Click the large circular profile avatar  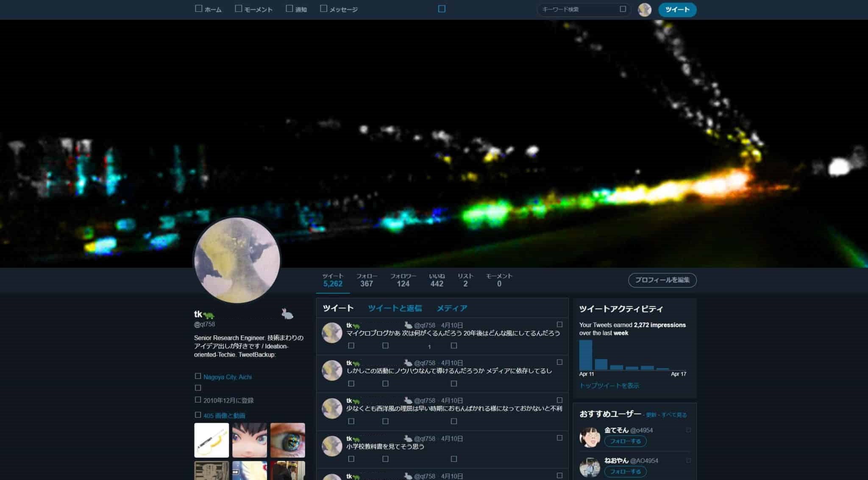tap(237, 260)
